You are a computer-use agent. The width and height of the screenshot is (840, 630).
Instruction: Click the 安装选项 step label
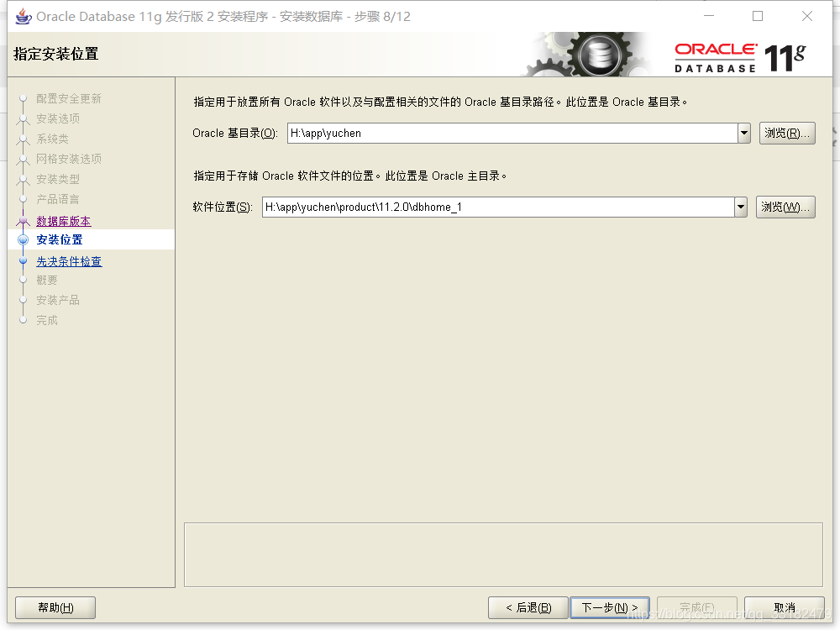pos(58,118)
